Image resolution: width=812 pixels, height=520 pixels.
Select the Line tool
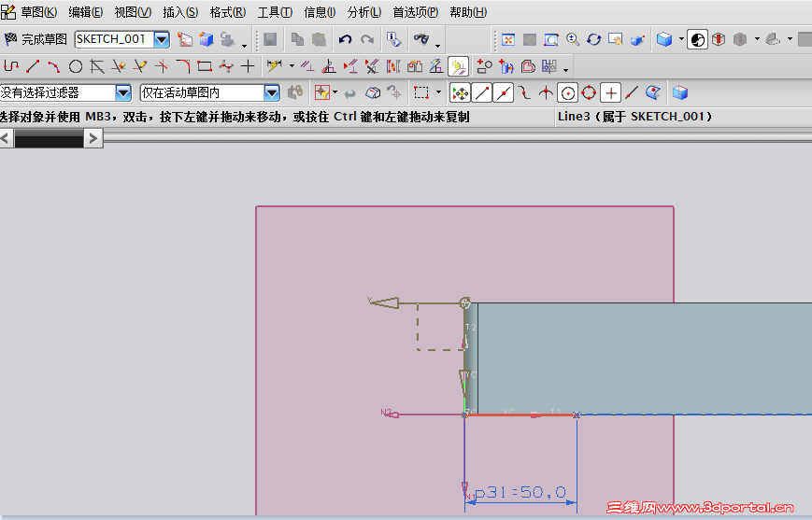tap(33, 66)
